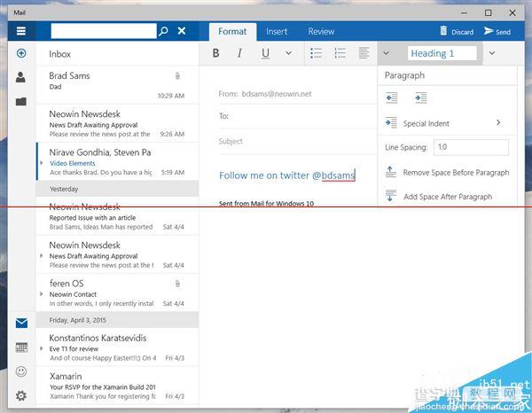Viewport: 532px width, 413px height.
Task: Click the search magnifier icon
Action: click(163, 31)
